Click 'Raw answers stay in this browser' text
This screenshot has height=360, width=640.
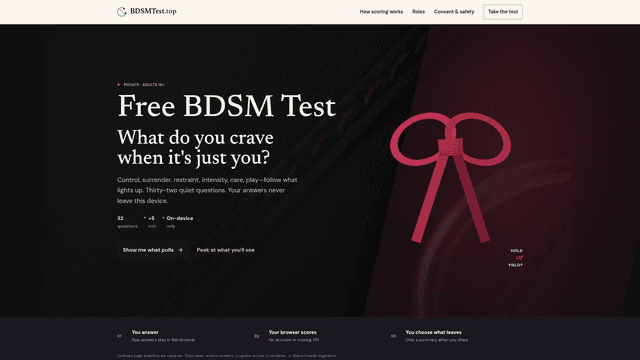click(163, 340)
